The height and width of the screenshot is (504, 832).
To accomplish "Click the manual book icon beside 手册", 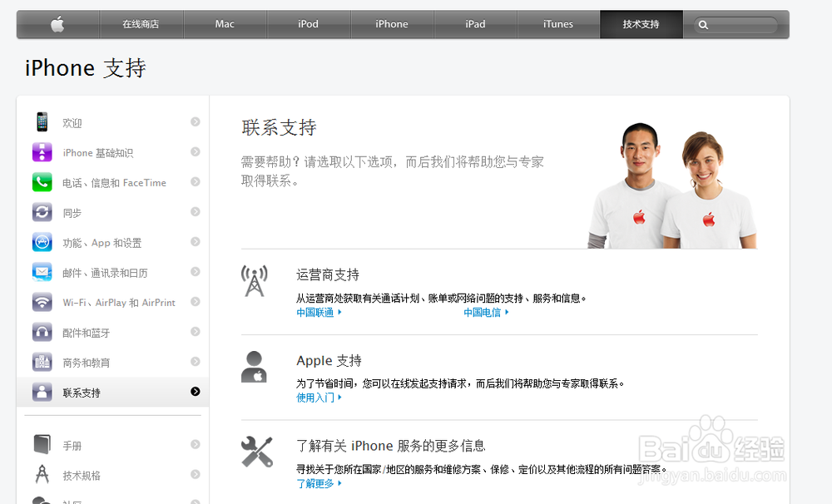I will [x=42, y=444].
